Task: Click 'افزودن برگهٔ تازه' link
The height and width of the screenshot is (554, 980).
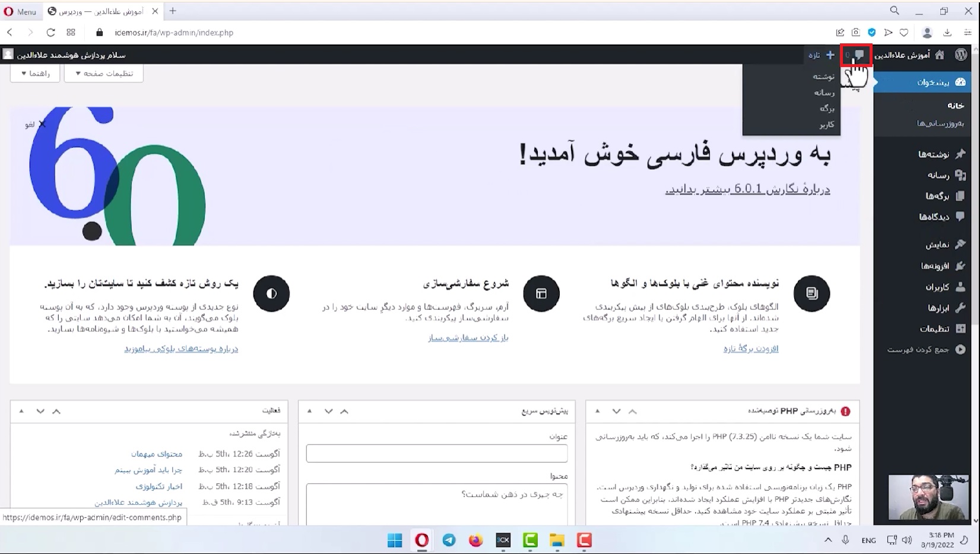Action: point(751,349)
